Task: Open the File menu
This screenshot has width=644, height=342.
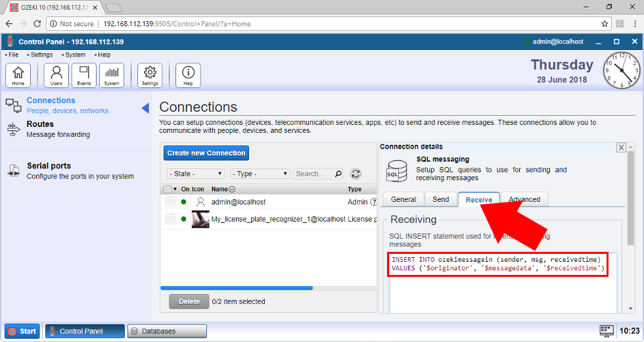Action: point(12,55)
